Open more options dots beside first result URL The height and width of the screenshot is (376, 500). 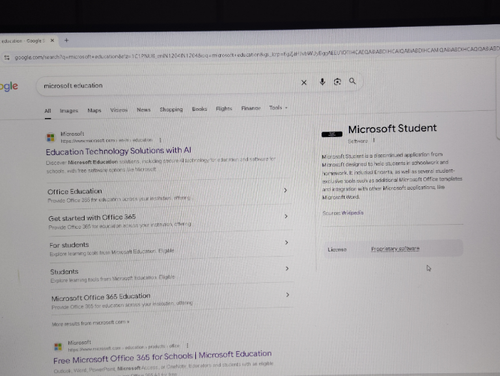point(160,140)
